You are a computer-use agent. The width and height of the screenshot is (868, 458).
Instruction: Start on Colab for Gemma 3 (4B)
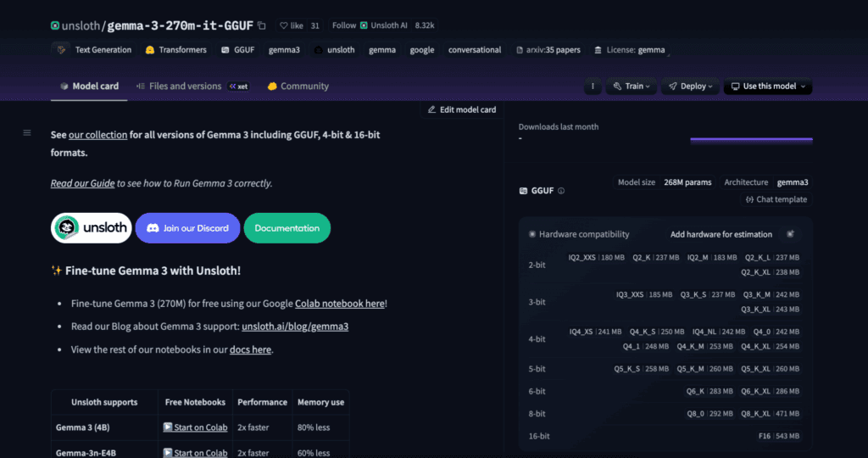196,427
